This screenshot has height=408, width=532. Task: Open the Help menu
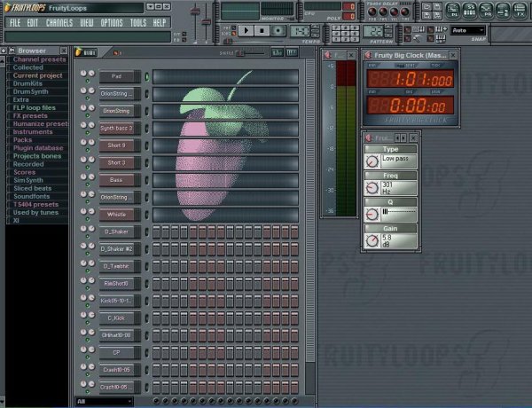(160, 23)
